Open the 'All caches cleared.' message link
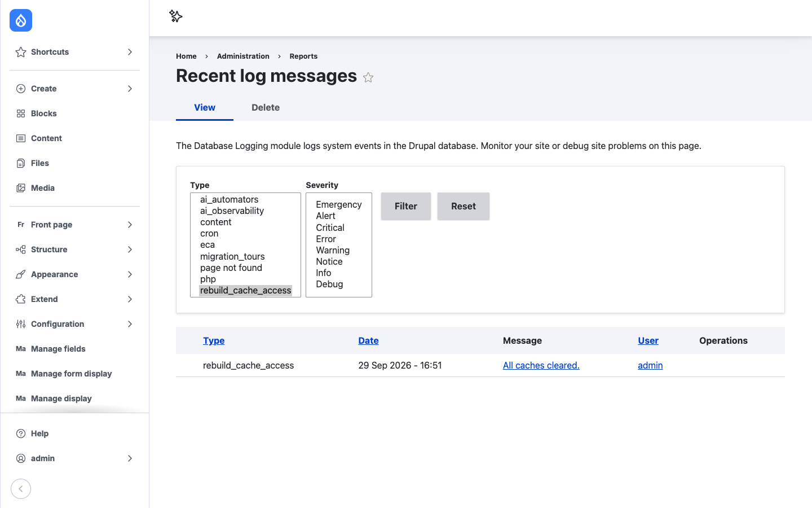This screenshot has width=812, height=508. [541, 365]
